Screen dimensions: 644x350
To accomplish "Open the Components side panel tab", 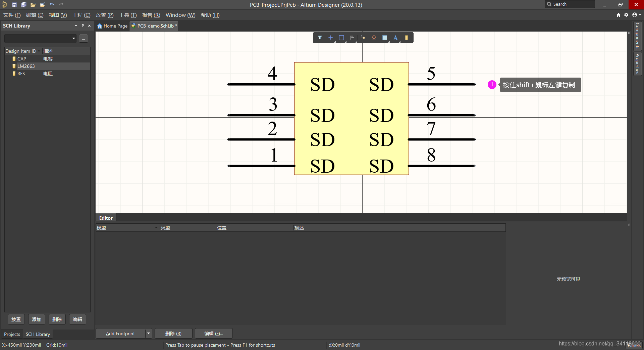I will coord(637,36).
